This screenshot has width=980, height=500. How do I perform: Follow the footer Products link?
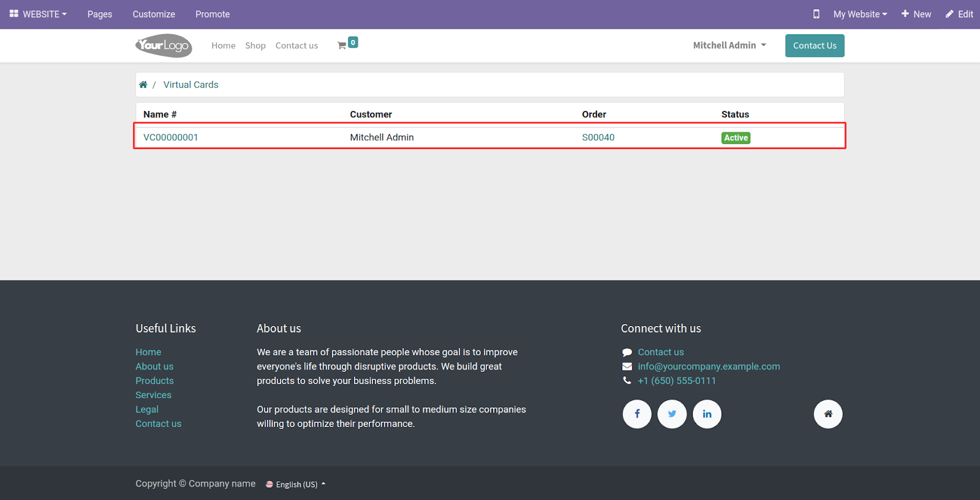154,381
